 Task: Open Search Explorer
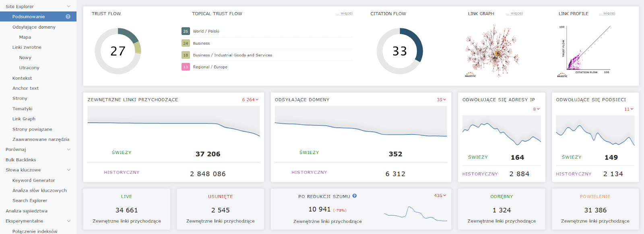(30, 200)
